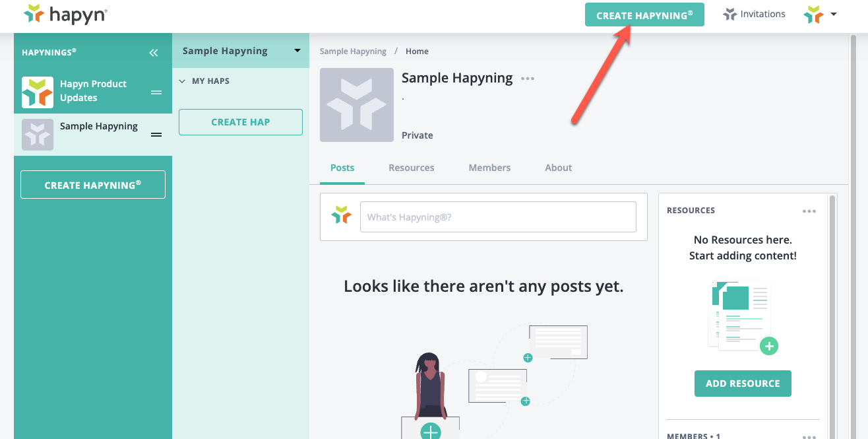Collapse the MY HAPS section
This screenshot has height=439, width=868.
tap(183, 81)
